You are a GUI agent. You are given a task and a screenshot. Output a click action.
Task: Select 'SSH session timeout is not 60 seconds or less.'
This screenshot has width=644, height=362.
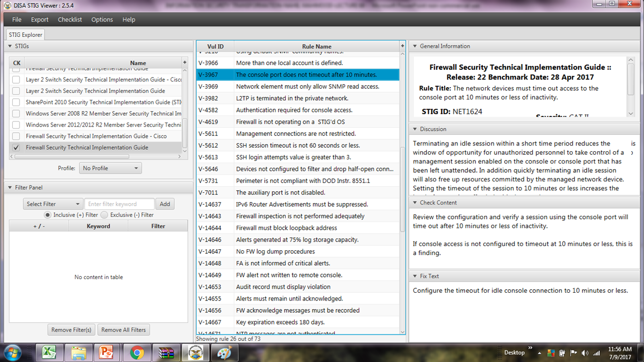click(x=298, y=146)
